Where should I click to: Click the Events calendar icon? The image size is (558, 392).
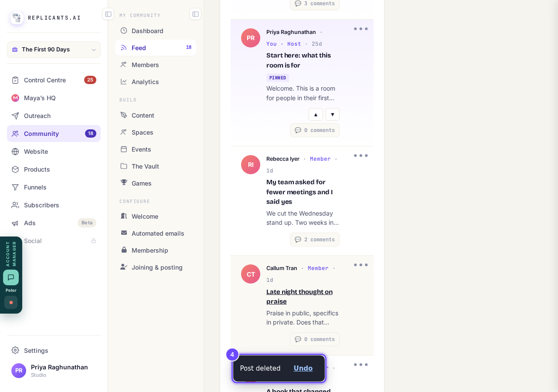tap(124, 149)
